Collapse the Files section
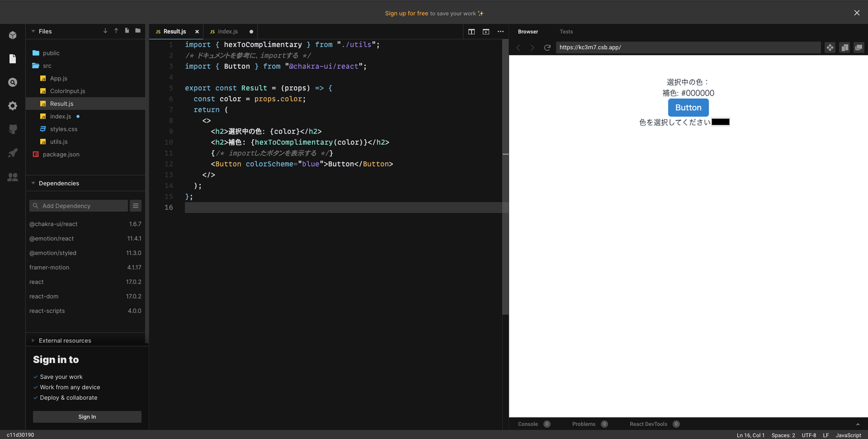 [33, 31]
